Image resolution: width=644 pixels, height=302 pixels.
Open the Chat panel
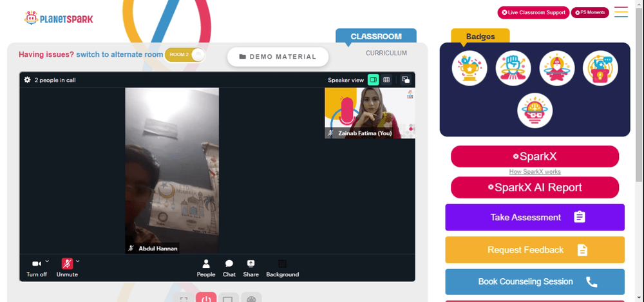(229, 269)
